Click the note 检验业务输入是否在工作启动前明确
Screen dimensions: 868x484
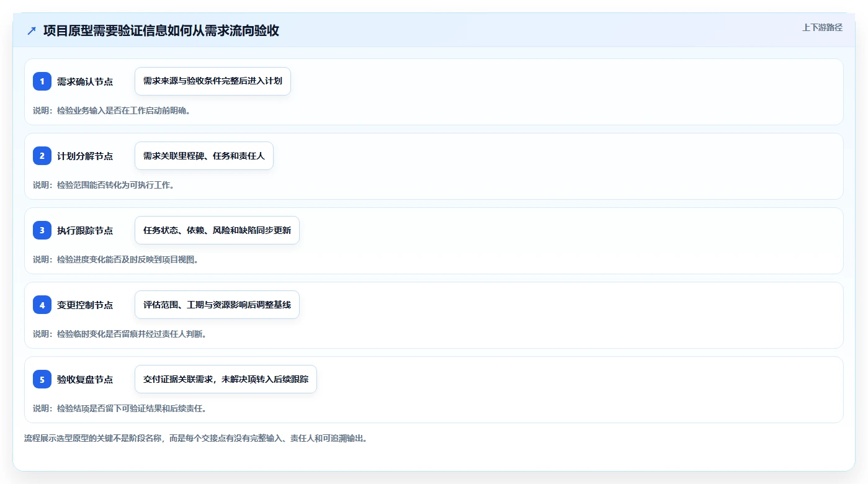pos(112,110)
